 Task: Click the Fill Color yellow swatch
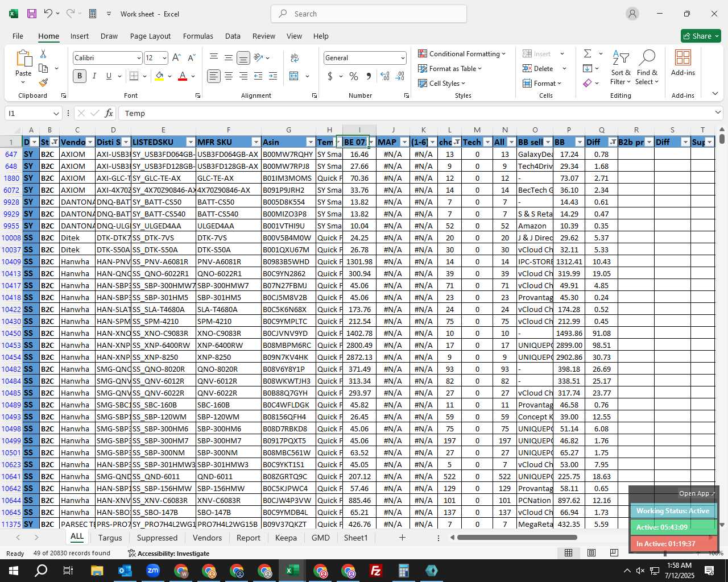click(x=160, y=76)
